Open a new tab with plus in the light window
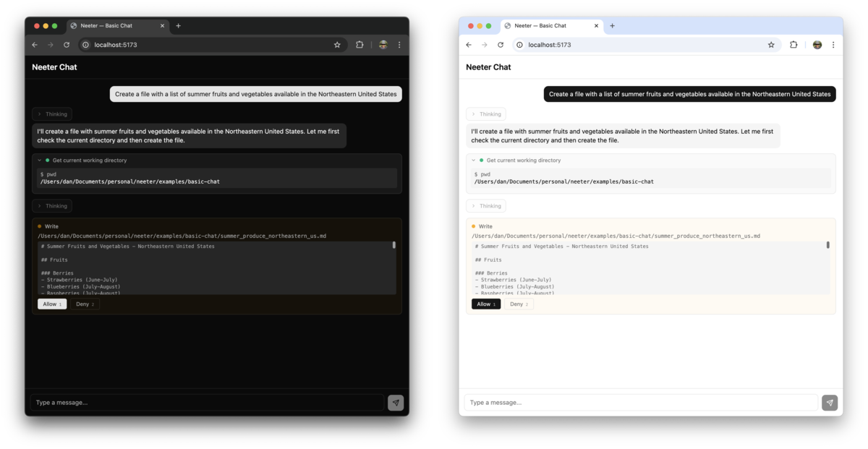 tap(612, 26)
